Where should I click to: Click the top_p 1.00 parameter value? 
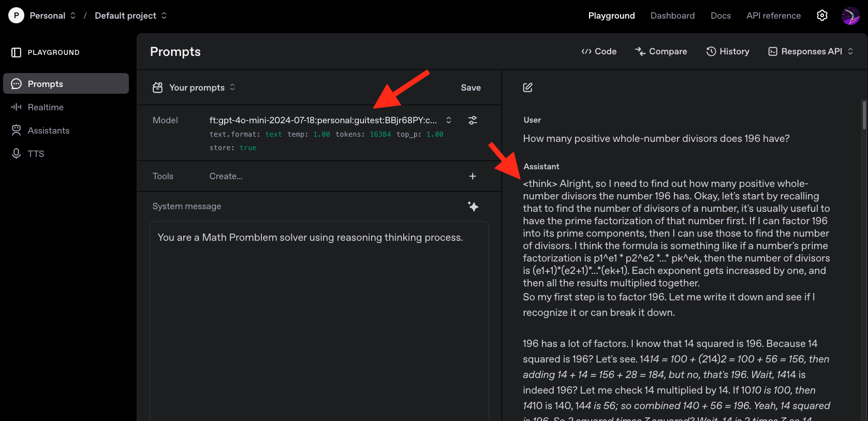tap(435, 134)
